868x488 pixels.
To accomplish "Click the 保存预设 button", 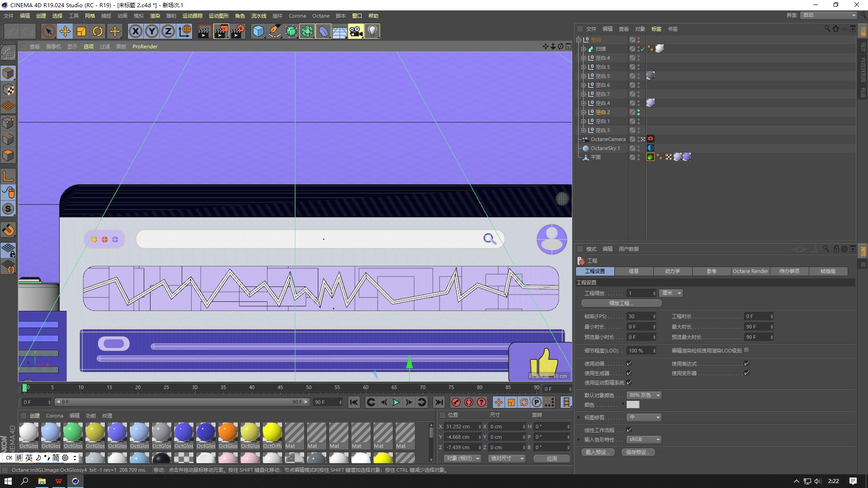I will coord(638,452).
